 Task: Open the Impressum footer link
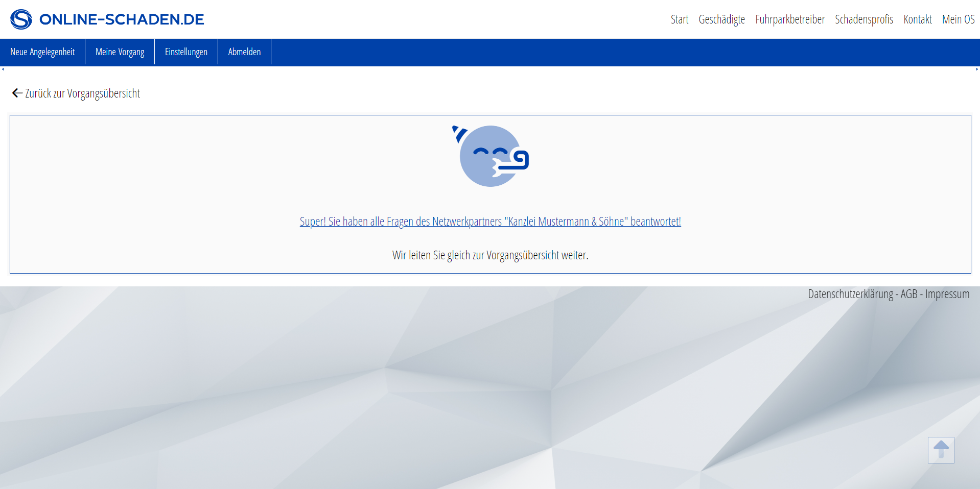point(947,294)
